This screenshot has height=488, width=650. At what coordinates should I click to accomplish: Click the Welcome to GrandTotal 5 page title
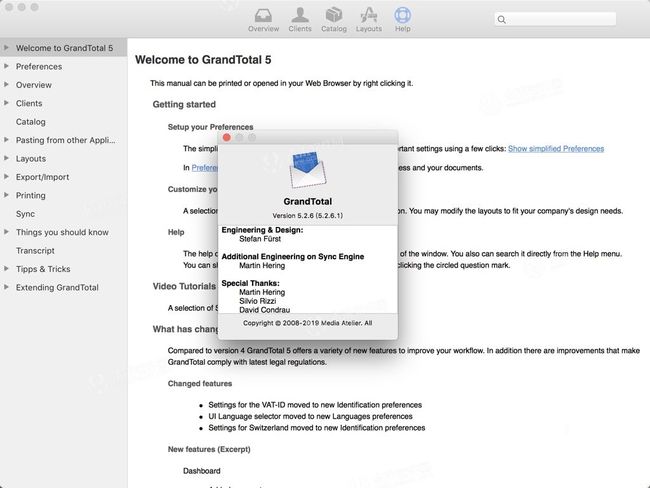click(203, 60)
